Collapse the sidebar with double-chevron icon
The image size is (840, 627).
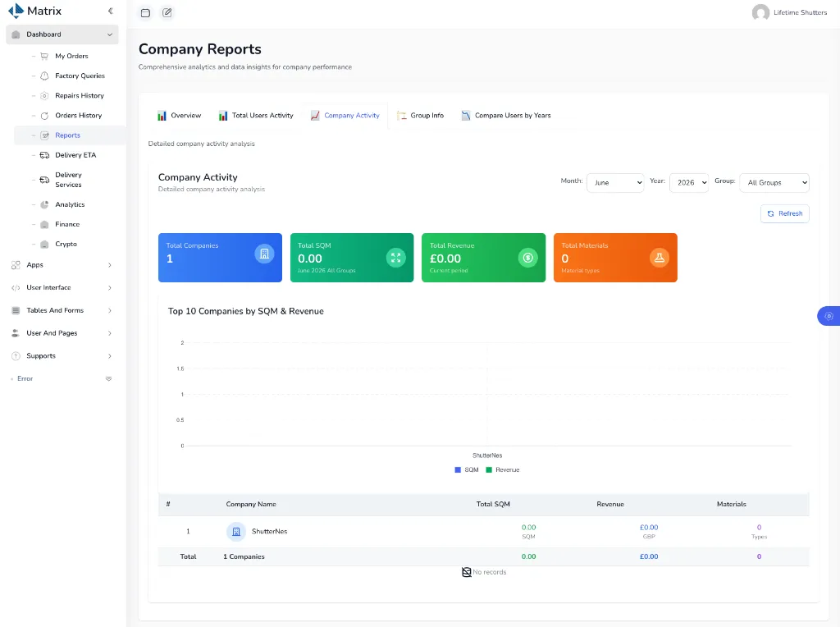pos(111,11)
